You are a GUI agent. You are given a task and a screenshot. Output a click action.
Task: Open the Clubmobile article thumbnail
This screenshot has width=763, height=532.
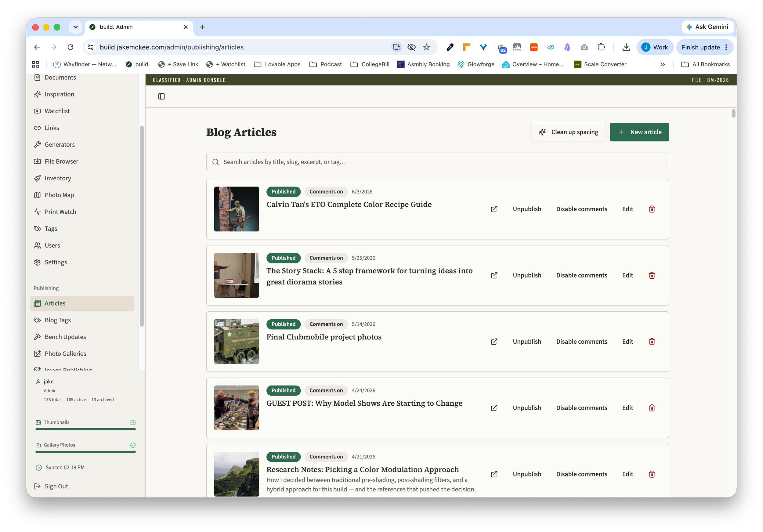point(236,342)
